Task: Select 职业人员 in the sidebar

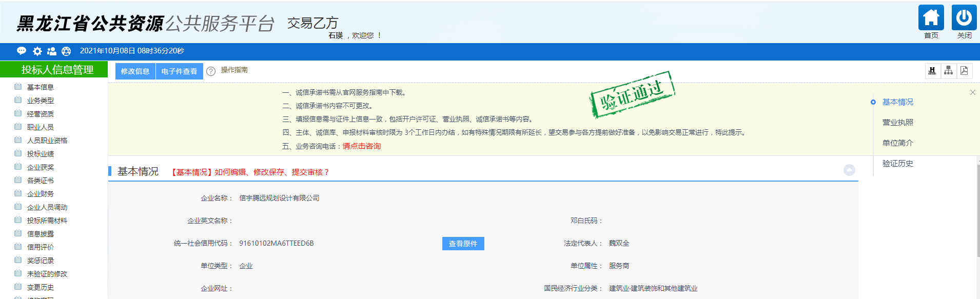Action: pos(40,127)
